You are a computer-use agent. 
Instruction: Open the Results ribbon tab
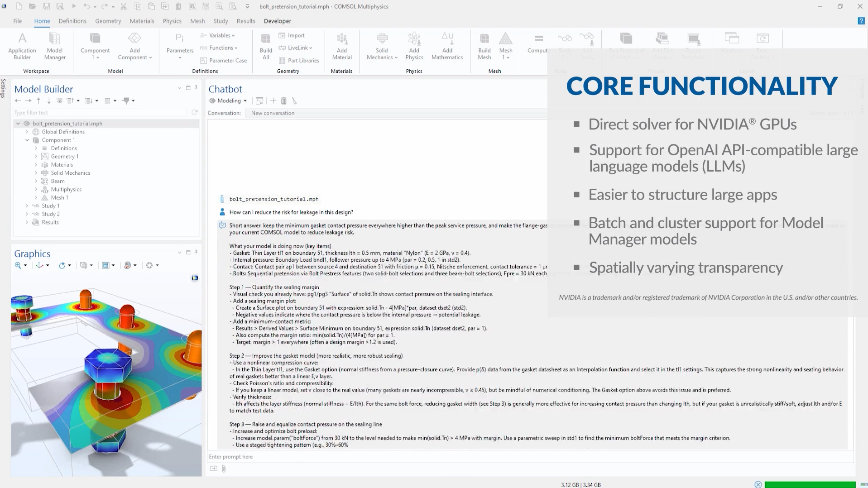[245, 21]
